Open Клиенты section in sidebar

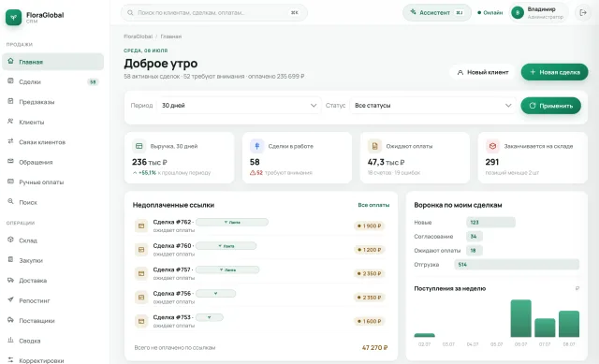tap(52, 122)
